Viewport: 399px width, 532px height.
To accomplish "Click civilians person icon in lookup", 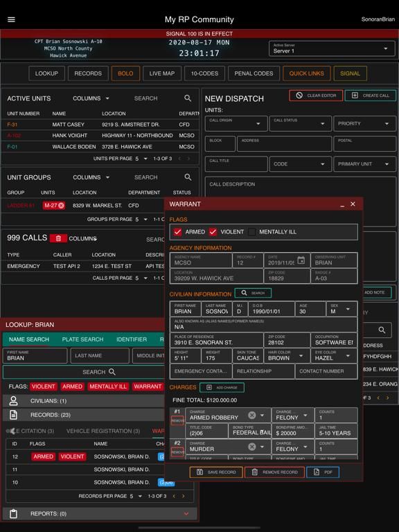I will (13, 400).
